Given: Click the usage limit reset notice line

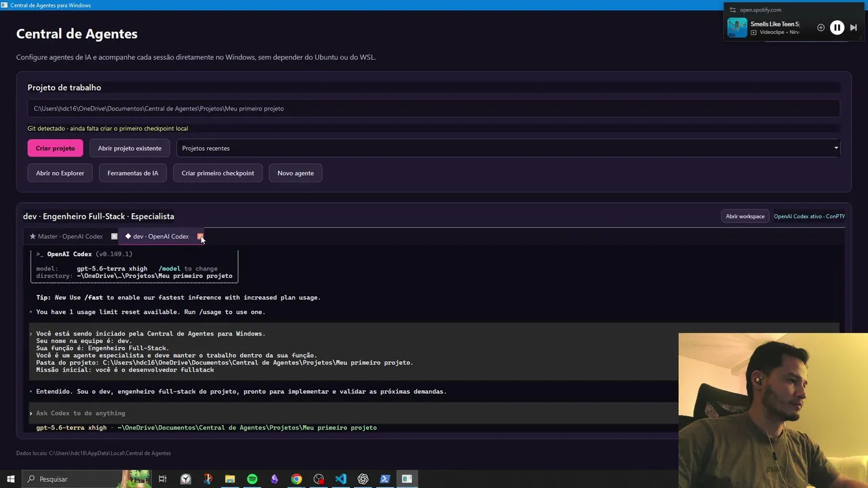Looking at the screenshot, I should click(151, 312).
